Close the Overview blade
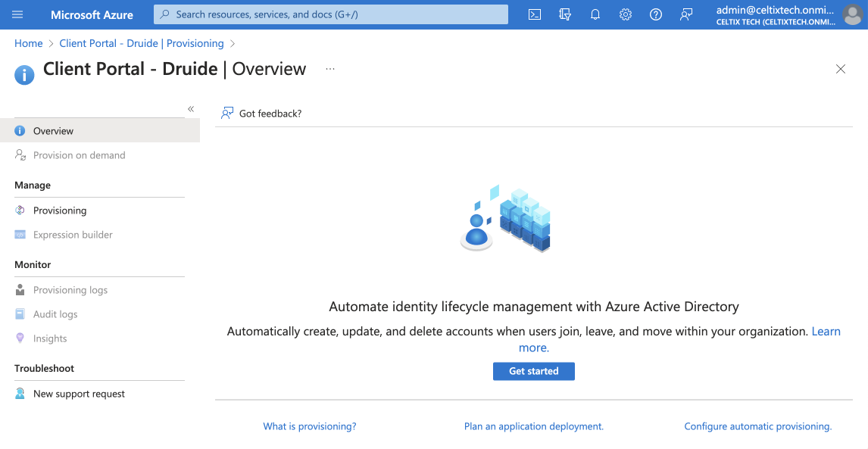This screenshot has height=449, width=868. (x=840, y=69)
